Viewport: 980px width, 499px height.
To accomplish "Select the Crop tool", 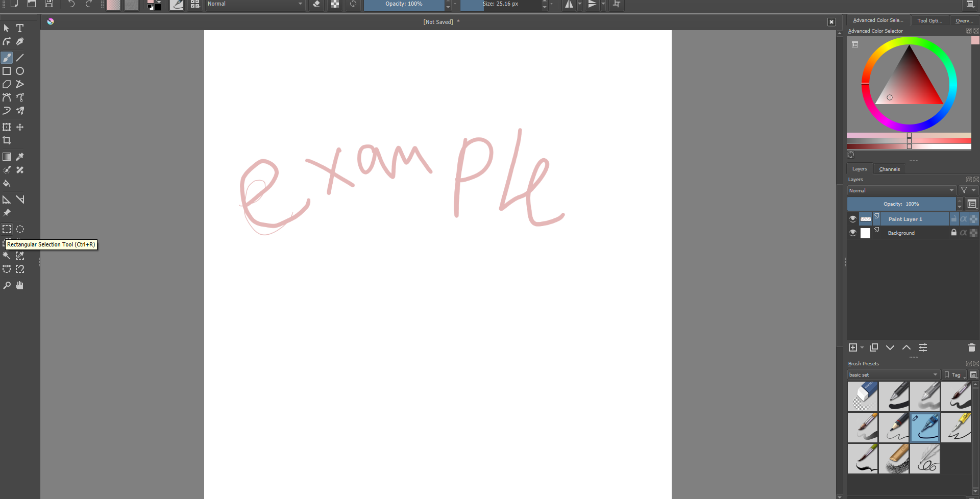I will (x=7, y=140).
